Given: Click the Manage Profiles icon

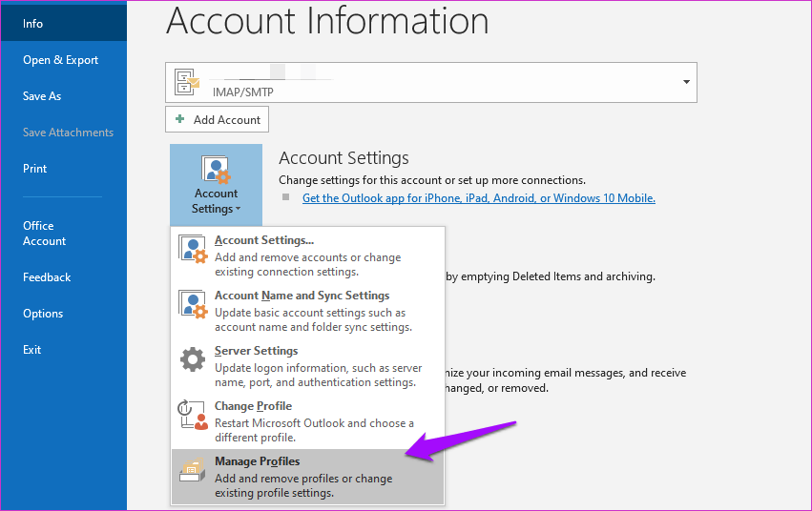Looking at the screenshot, I should click(x=193, y=470).
